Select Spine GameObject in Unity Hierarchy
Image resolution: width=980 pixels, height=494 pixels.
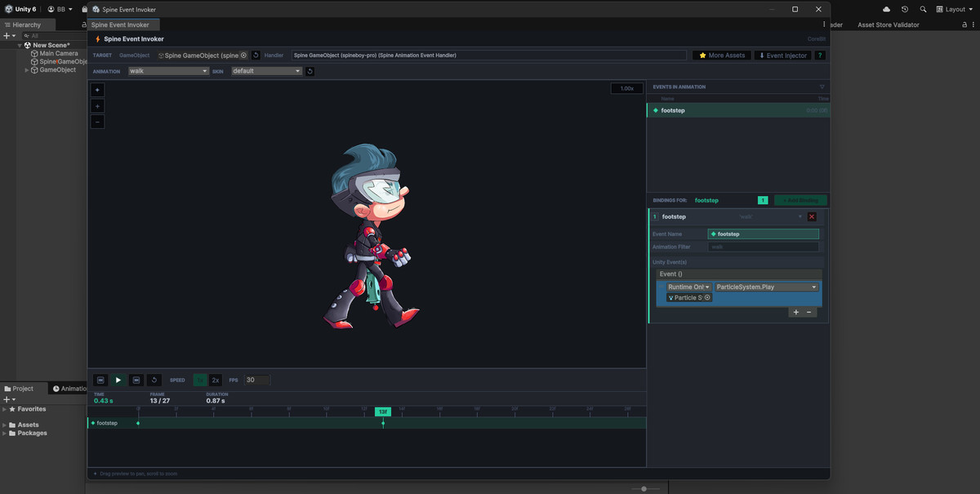(x=59, y=61)
